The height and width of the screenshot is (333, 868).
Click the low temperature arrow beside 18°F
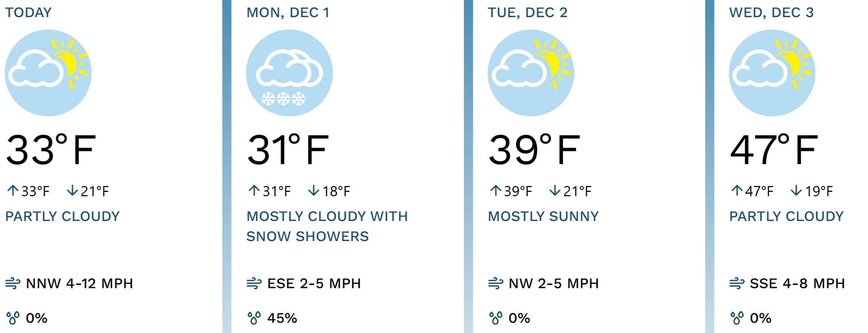coord(313,191)
